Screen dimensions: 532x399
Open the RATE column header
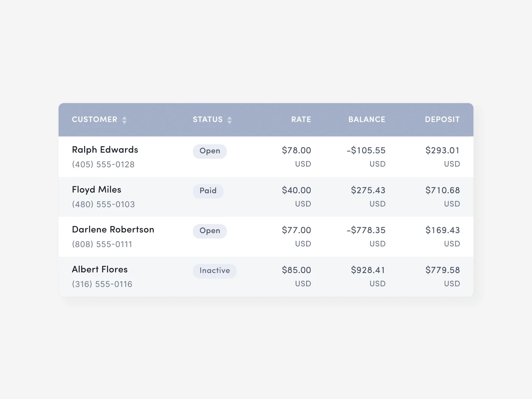click(301, 119)
